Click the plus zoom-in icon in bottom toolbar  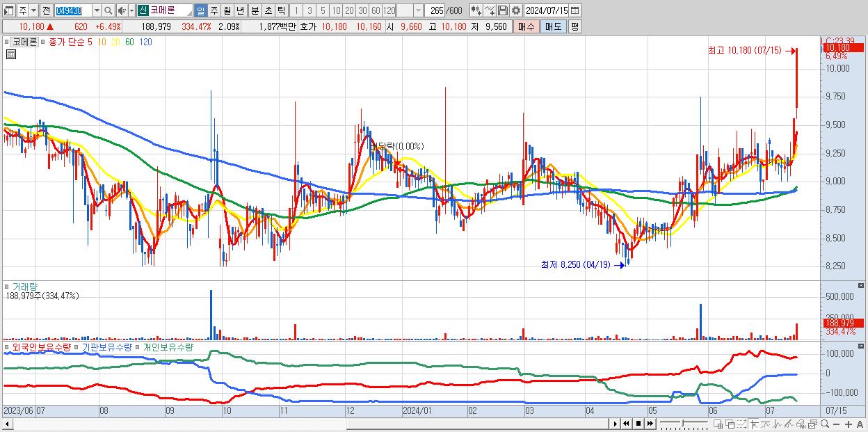[849, 424]
